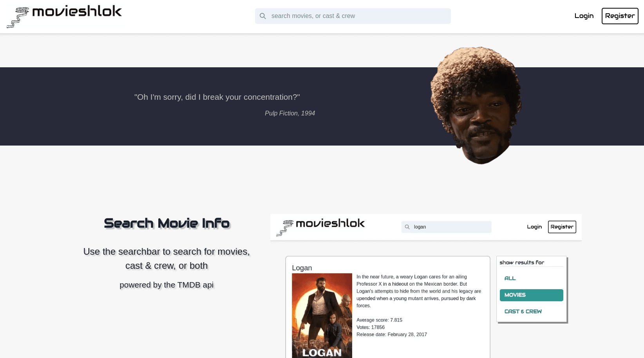
Task: Select the CAST & CREW results filter
Action: coord(523,311)
